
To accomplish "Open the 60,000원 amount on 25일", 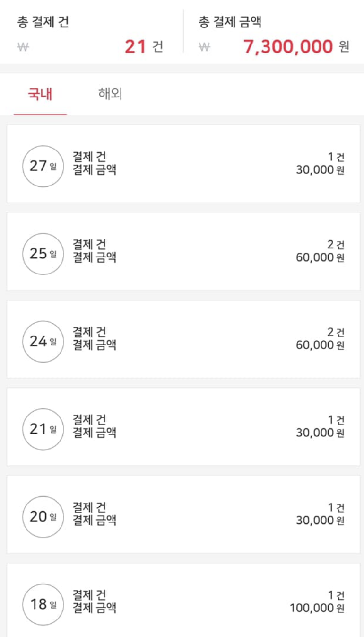I will (x=320, y=257).
